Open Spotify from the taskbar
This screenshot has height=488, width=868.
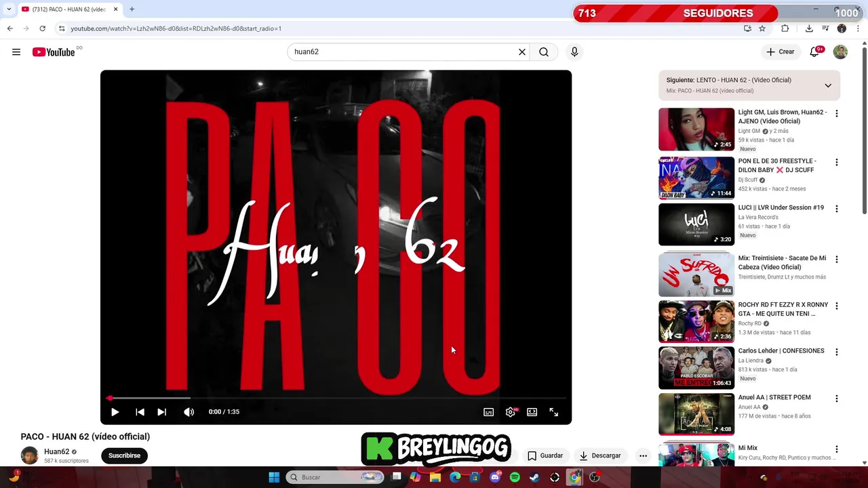(x=515, y=477)
